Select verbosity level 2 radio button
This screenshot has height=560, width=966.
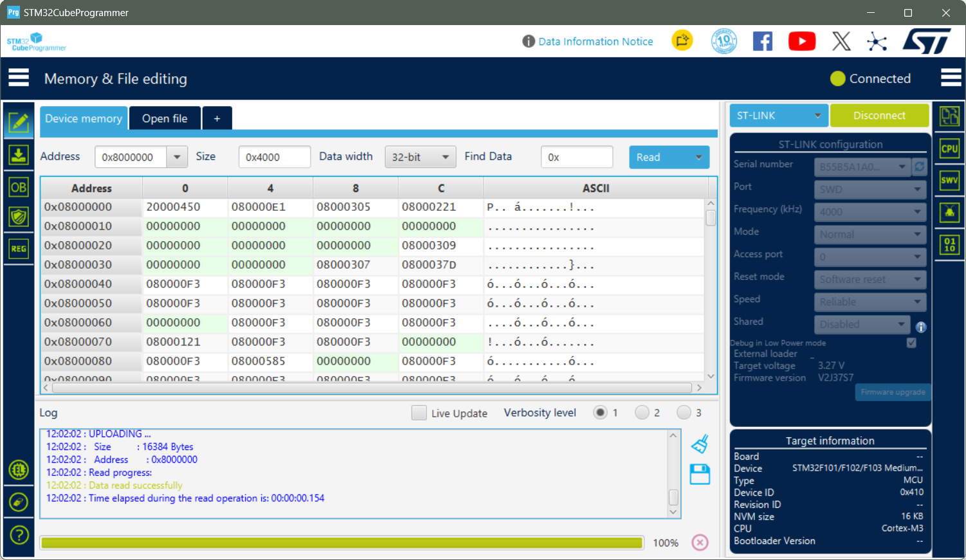[x=642, y=412]
